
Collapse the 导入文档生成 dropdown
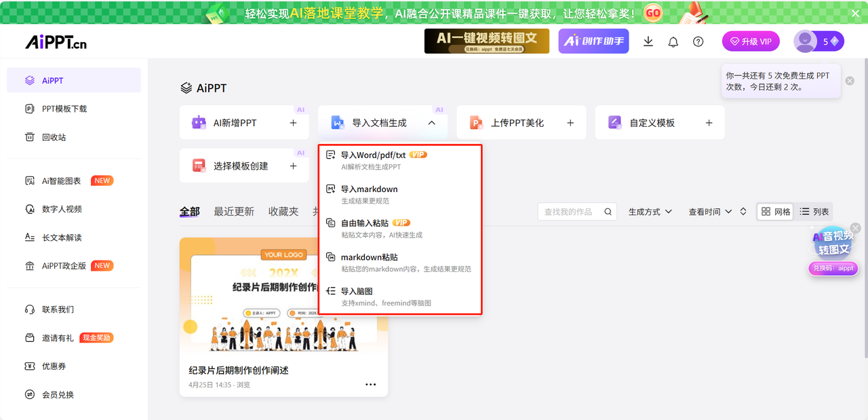point(431,123)
